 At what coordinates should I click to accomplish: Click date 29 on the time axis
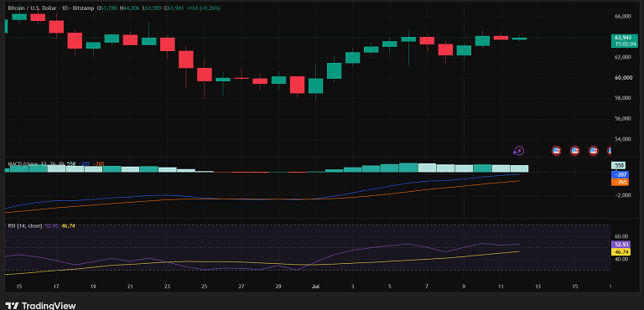coord(278,287)
